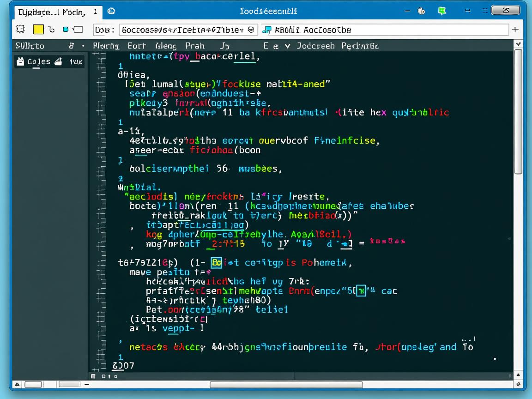Click the cloud icon beside the first title tab
The width and height of the screenshot is (532, 399).
coord(111,11)
